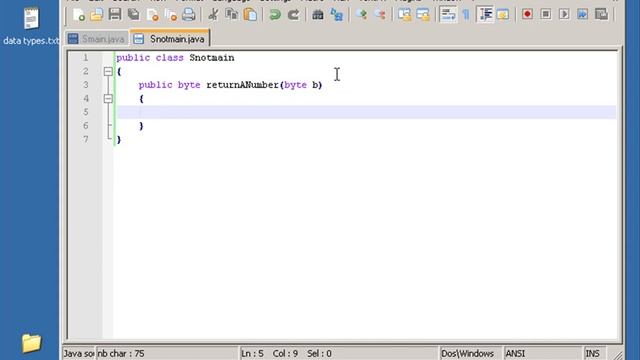This screenshot has height=360, width=640.
Task: Select the Snotmain.java tab
Action: click(x=170, y=39)
